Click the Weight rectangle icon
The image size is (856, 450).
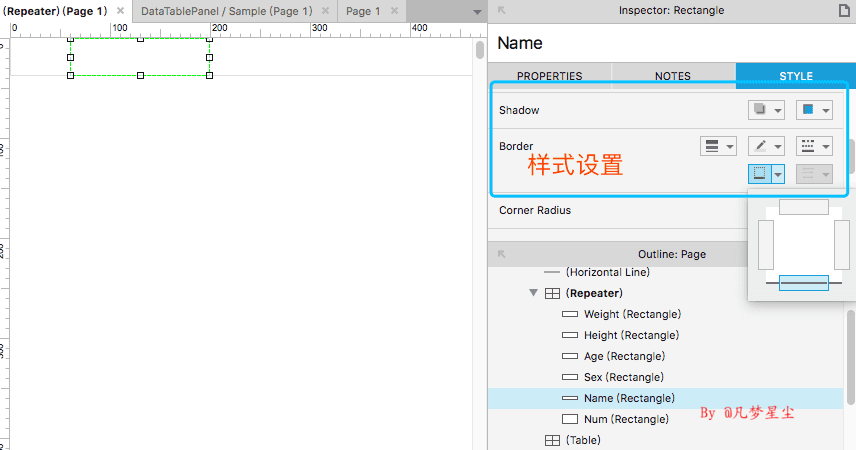[570, 314]
